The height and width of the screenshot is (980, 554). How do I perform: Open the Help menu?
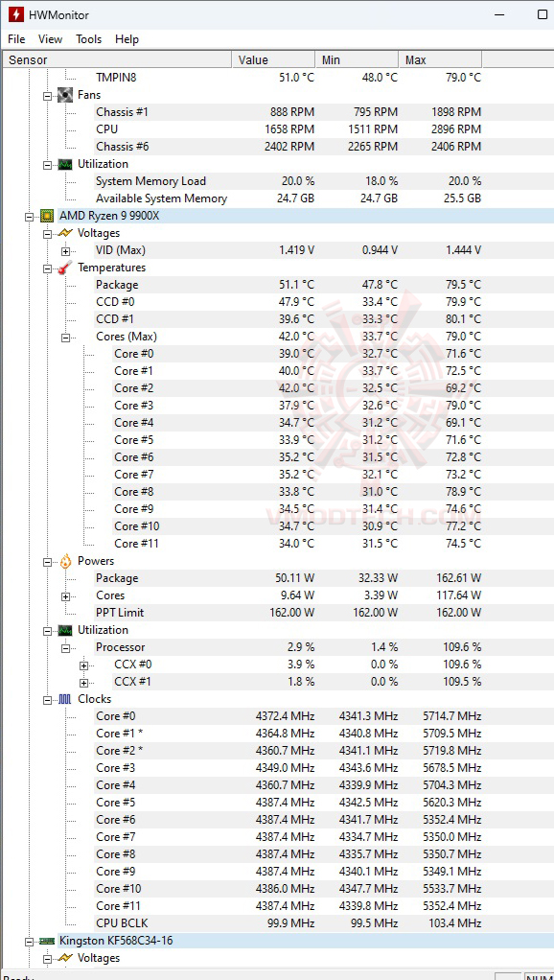127,39
